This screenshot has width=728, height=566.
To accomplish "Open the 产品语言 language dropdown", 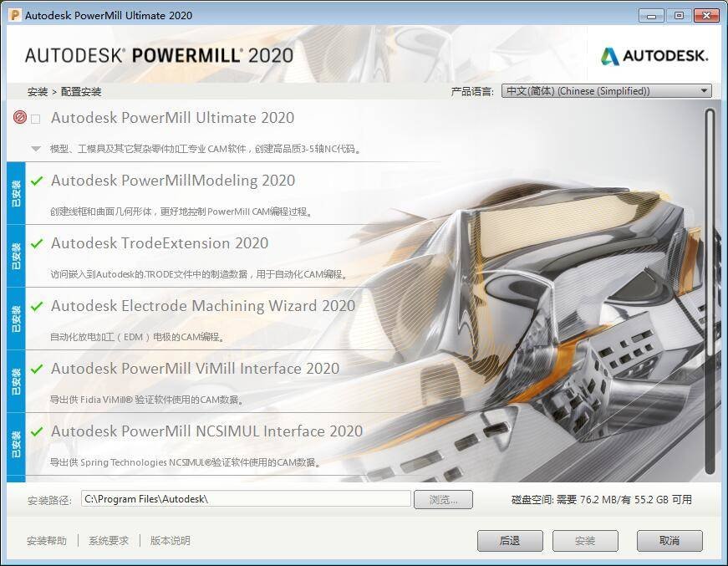I will tap(606, 91).
